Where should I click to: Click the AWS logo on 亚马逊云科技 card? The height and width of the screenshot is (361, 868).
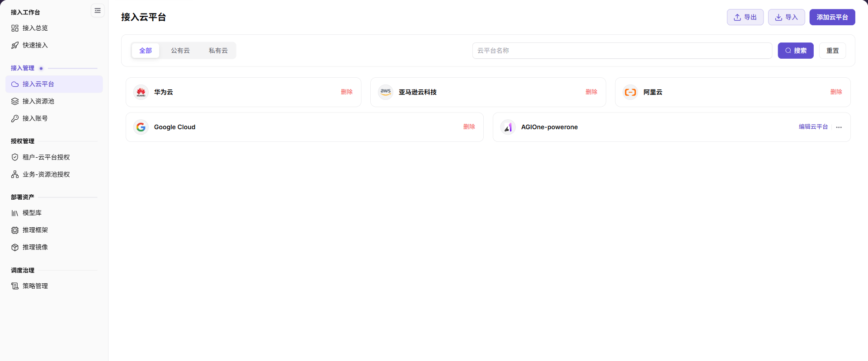[386, 92]
